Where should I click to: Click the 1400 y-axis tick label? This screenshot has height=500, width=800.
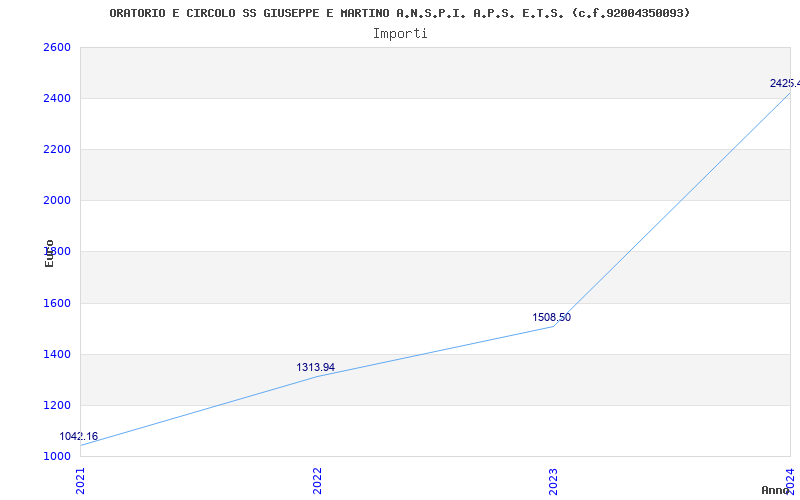[x=57, y=354]
